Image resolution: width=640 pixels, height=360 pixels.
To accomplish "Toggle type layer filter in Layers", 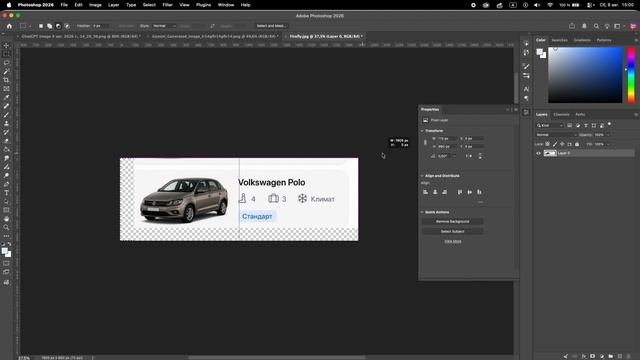I will (586, 126).
